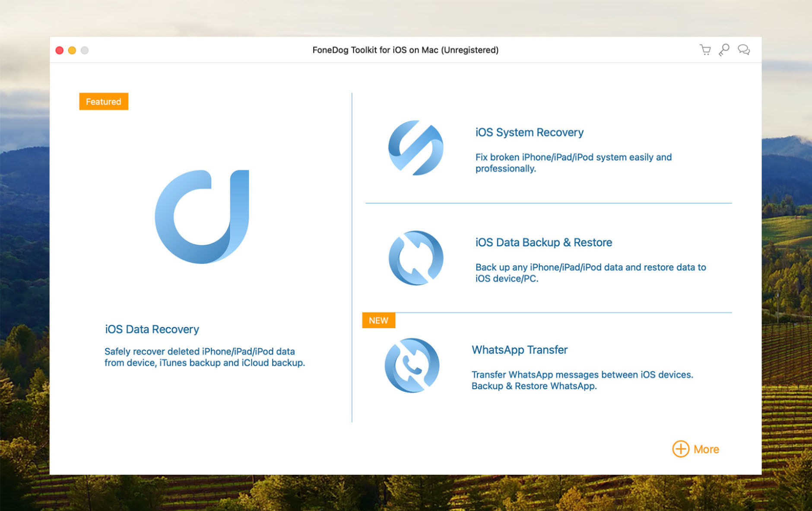The width and height of the screenshot is (812, 511).
Task: Select the iOS Data Backup & Restore icon
Action: tap(416, 258)
